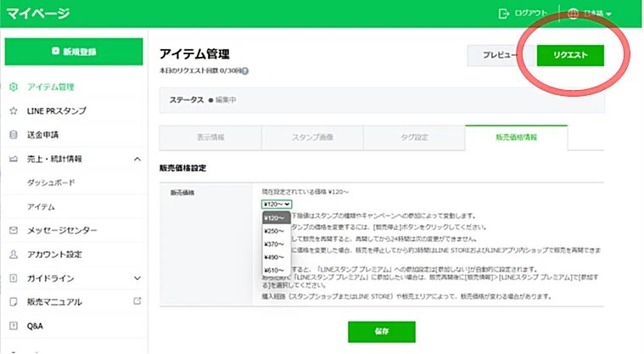Switch to the スタンプ画像 tab
The image size is (644, 354).
(312, 138)
